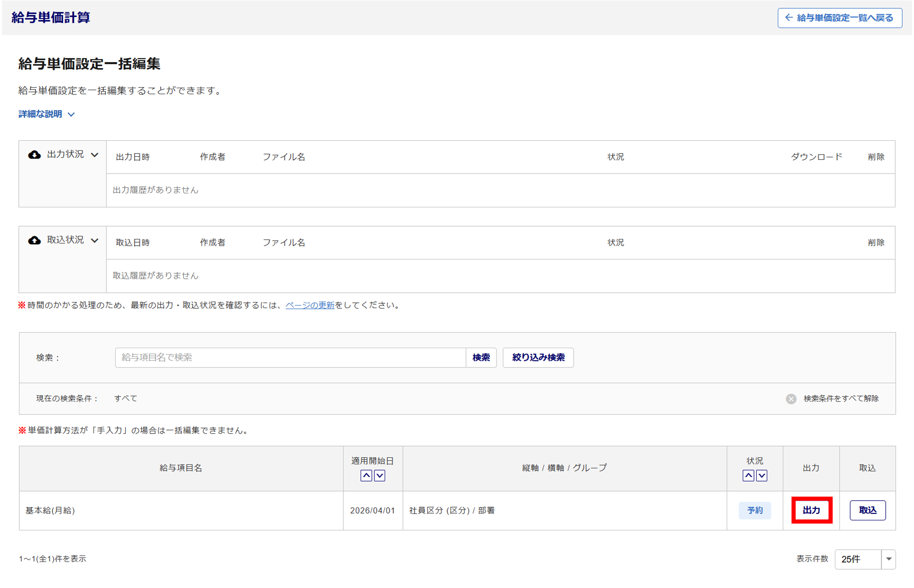The height and width of the screenshot is (588, 914).
Task: Open the 表示件数 25件 dropdown
Action: point(865,559)
